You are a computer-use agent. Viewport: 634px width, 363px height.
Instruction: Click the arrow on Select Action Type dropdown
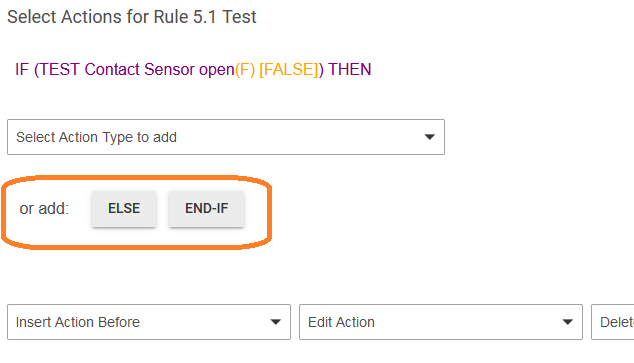click(429, 137)
